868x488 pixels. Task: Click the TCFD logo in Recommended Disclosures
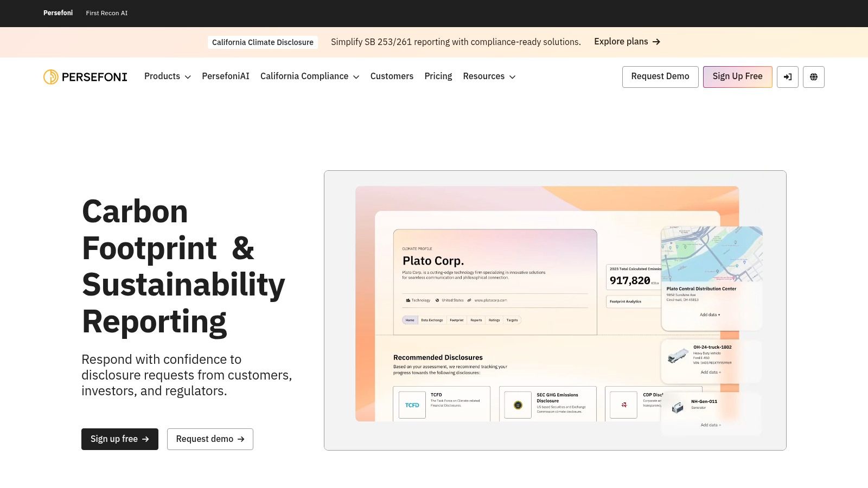click(x=412, y=405)
